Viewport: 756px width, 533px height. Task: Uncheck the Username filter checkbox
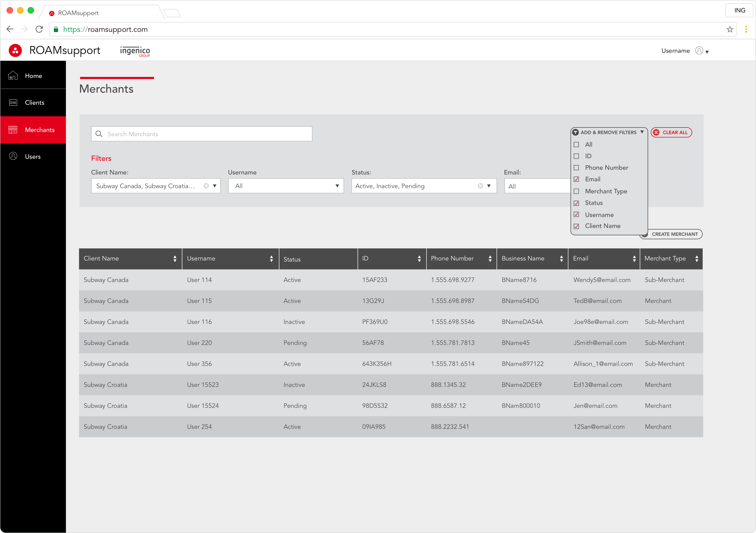coord(576,215)
